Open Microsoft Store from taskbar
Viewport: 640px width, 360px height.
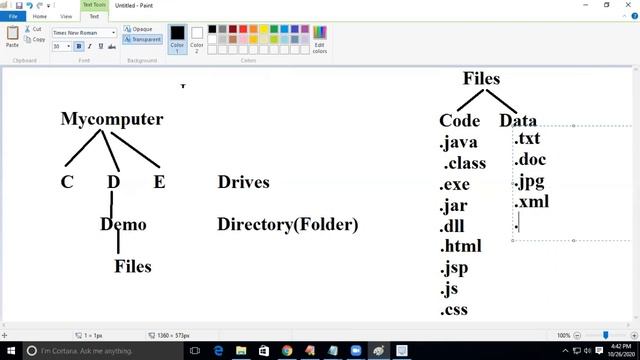coord(264,351)
